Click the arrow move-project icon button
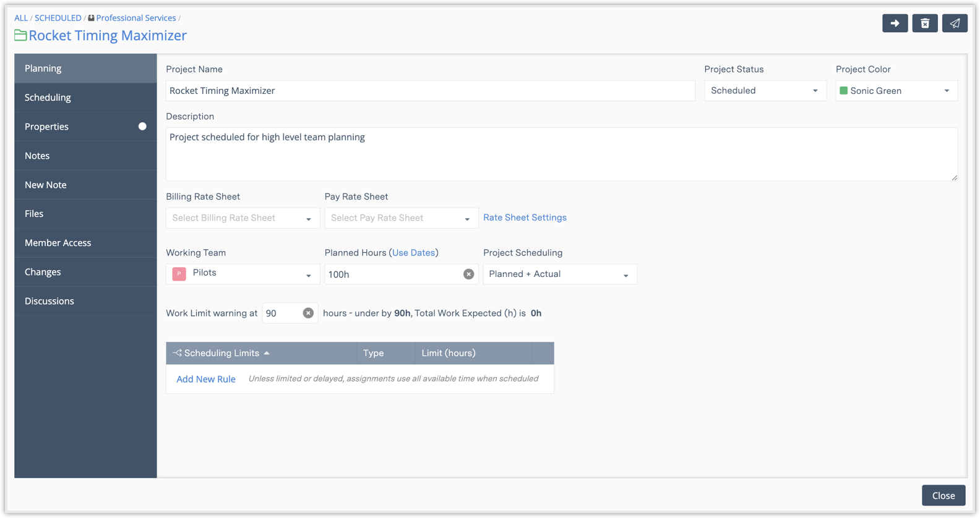 895,23
